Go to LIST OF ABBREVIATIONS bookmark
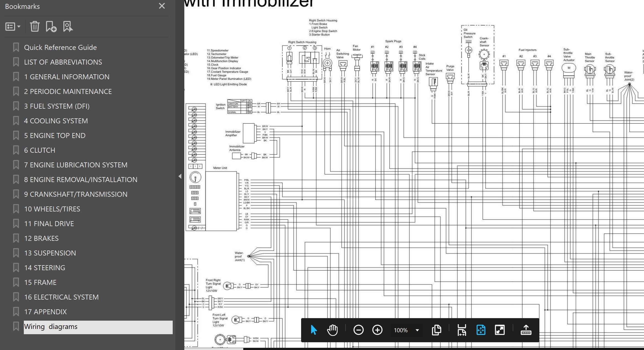644x350 pixels. (x=63, y=62)
